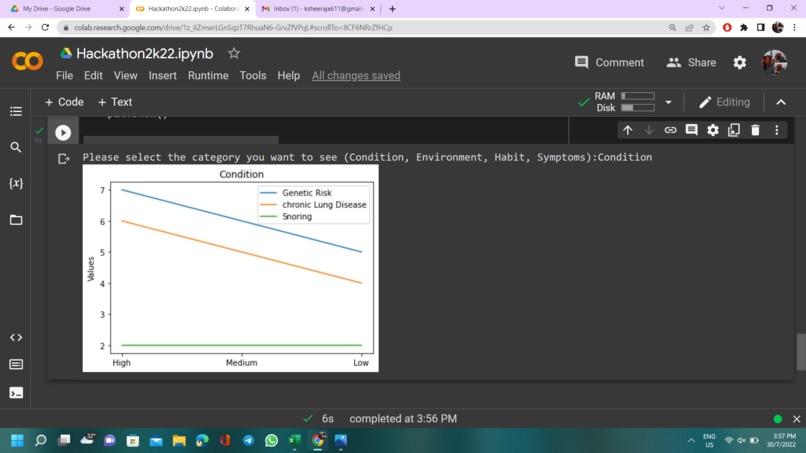This screenshot has height=453, width=806.
Task: Open the command palette icon
Action: click(x=16, y=365)
